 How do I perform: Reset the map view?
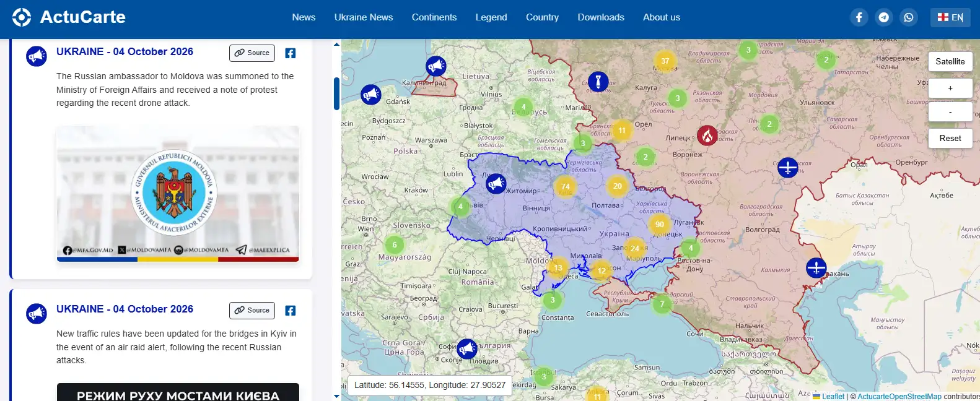950,138
